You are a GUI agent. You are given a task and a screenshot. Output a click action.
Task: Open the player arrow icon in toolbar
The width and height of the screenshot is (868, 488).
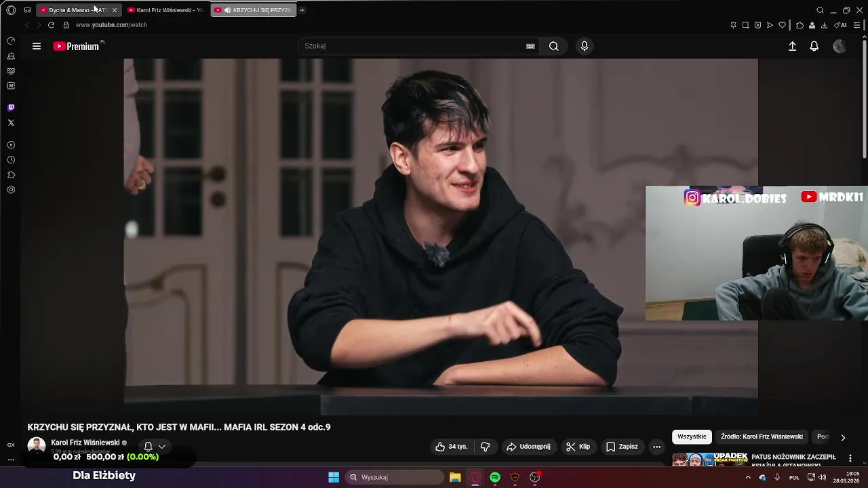pos(770,25)
